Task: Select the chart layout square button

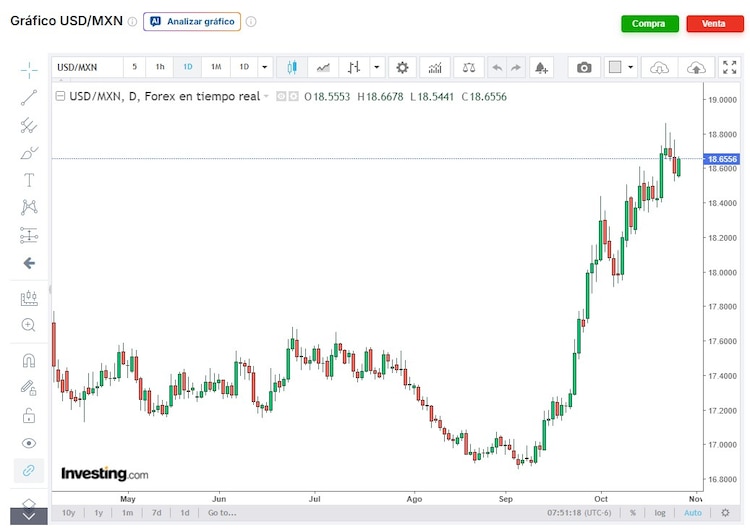Action: 615,67
